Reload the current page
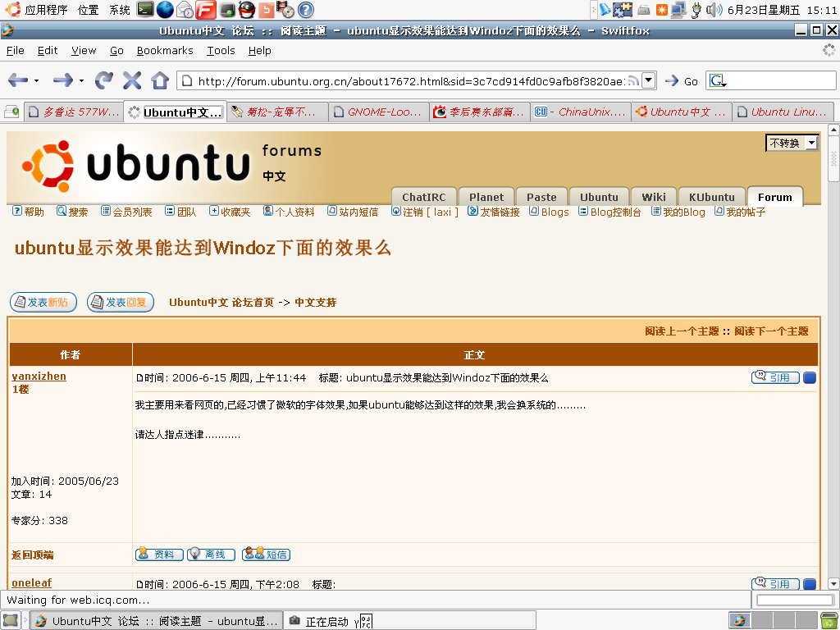 pos(103,80)
